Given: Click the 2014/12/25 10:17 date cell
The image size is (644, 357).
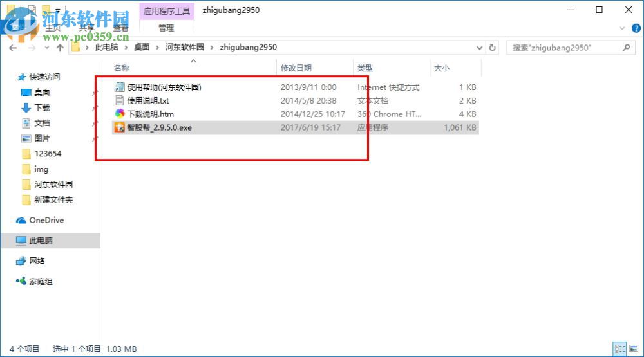Looking at the screenshot, I should click(x=312, y=114).
